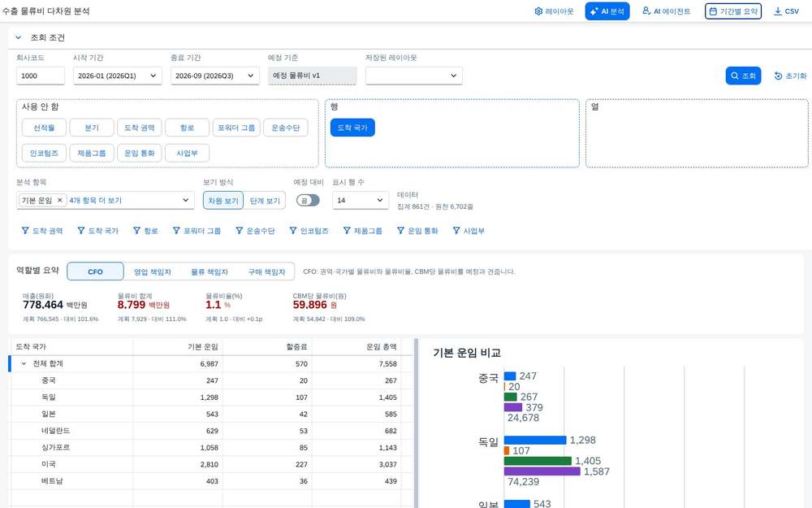Select the 베트남 table row
Viewport: 812px width, 508px height.
212,481
